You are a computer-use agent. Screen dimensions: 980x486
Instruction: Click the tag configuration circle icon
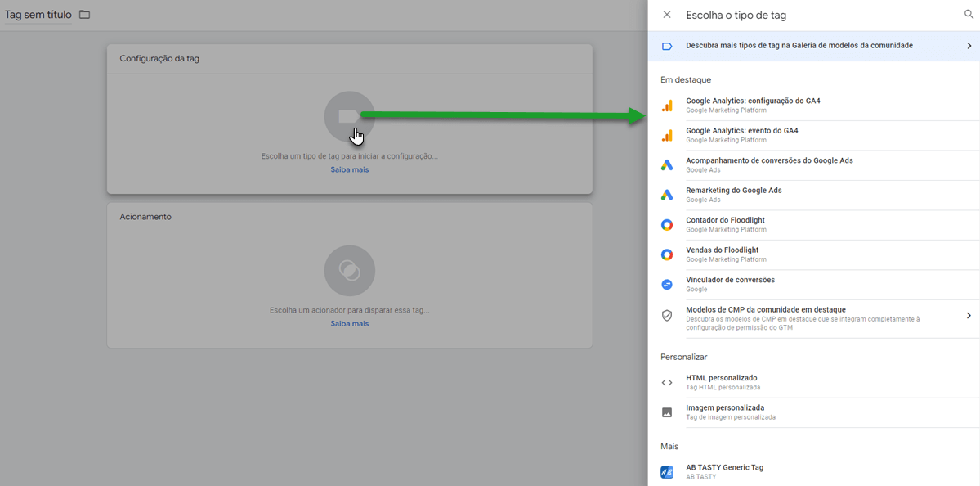coord(349,116)
